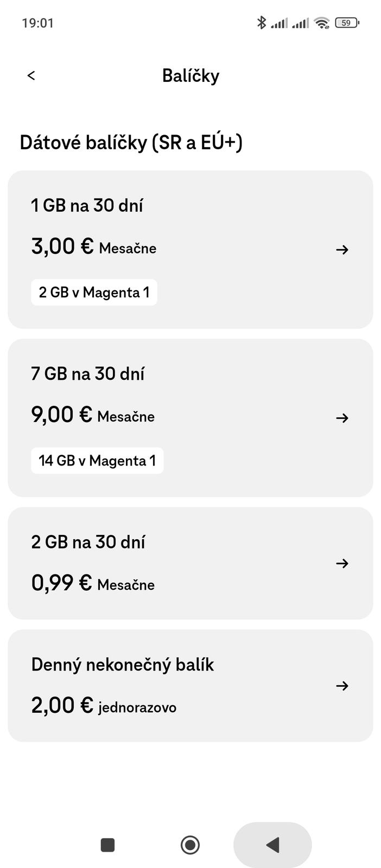Tap the battery indicator icon
This screenshot has height=868, width=381.
click(347, 23)
